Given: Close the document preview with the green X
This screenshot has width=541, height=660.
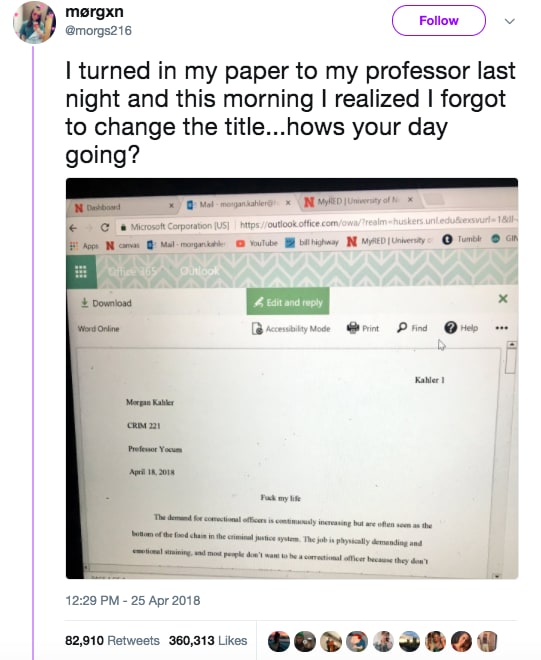Looking at the screenshot, I should pyautogui.click(x=503, y=299).
